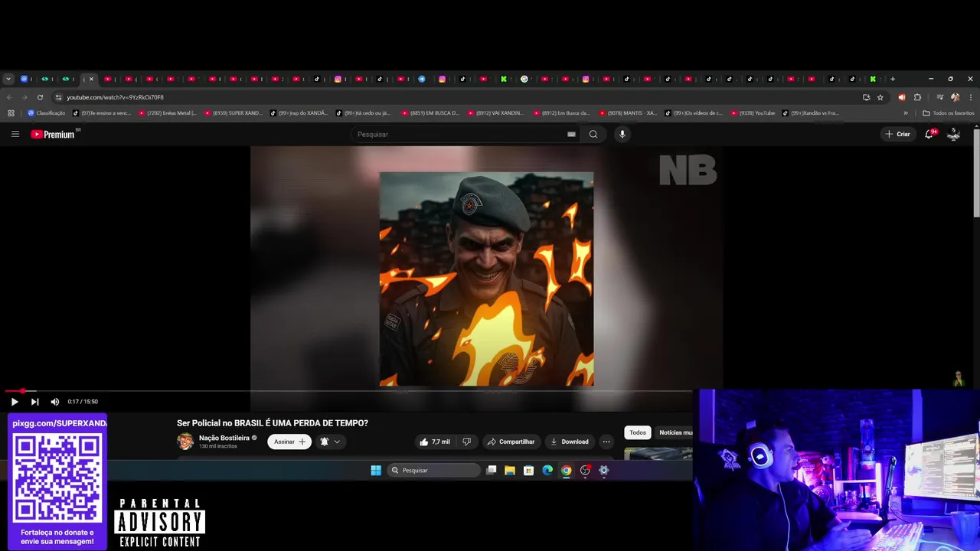Image resolution: width=980 pixels, height=551 pixels.
Task: Click the taskbar Pesquisar search box
Action: pos(433,471)
